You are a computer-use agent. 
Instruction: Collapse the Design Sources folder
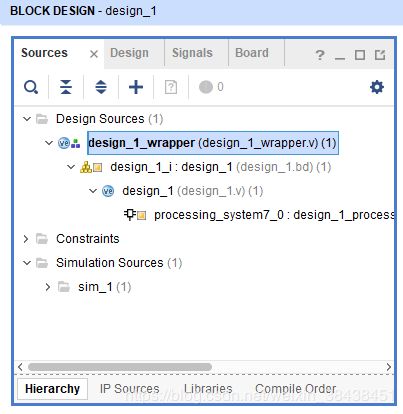(x=27, y=119)
